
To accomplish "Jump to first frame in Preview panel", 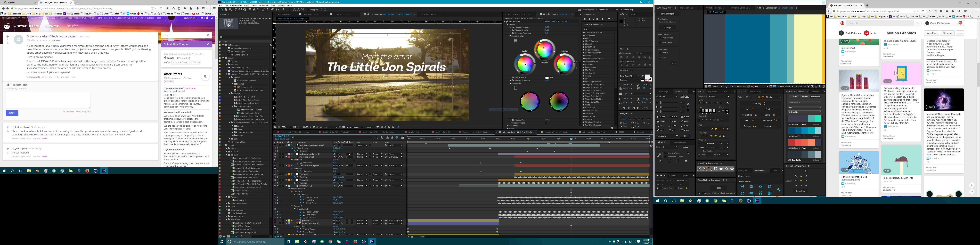I will point(585,19).
